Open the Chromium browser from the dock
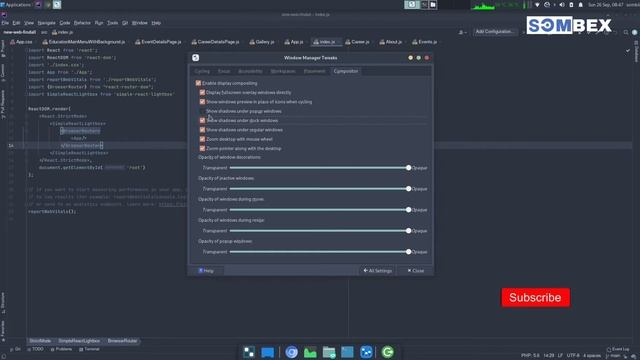 (291, 352)
